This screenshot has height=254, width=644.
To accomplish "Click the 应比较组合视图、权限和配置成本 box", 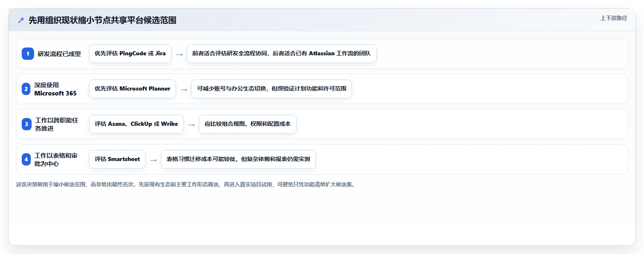I will (x=248, y=124).
